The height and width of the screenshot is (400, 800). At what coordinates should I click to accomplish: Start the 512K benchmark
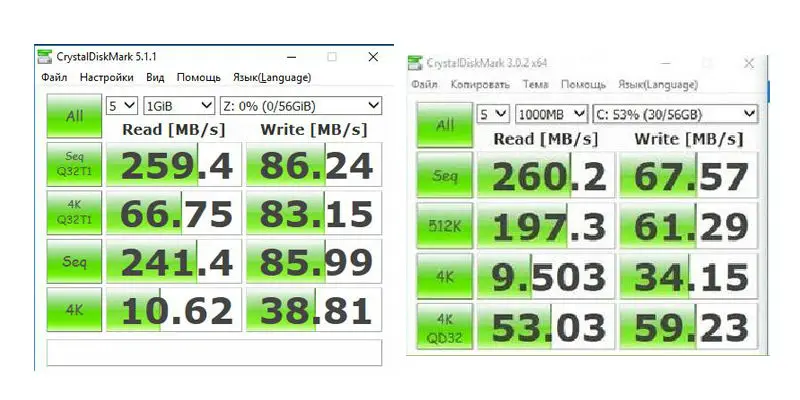[445, 226]
